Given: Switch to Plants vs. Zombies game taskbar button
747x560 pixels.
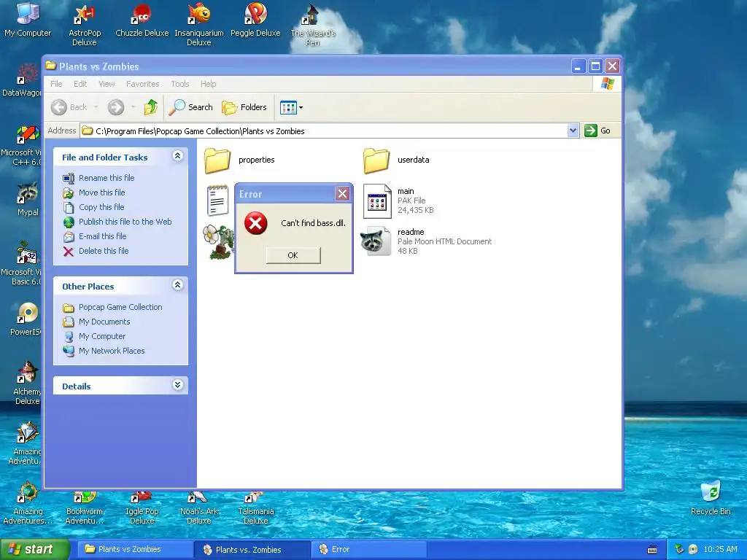Looking at the screenshot, I should 252,550.
